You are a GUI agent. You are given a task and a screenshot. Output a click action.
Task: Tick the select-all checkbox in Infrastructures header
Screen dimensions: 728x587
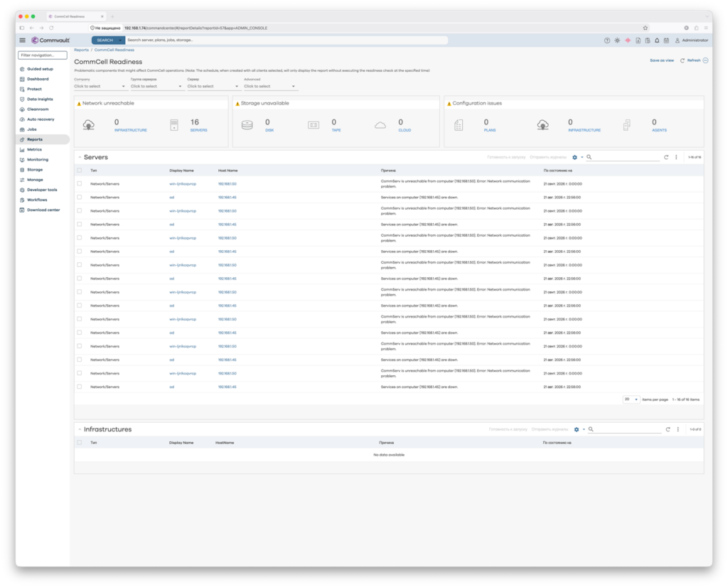click(x=80, y=442)
